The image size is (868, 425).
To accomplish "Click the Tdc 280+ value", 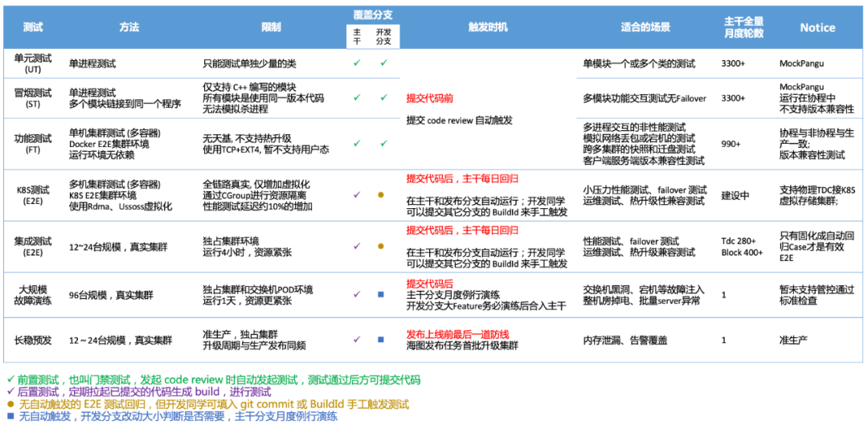I will point(739,241).
